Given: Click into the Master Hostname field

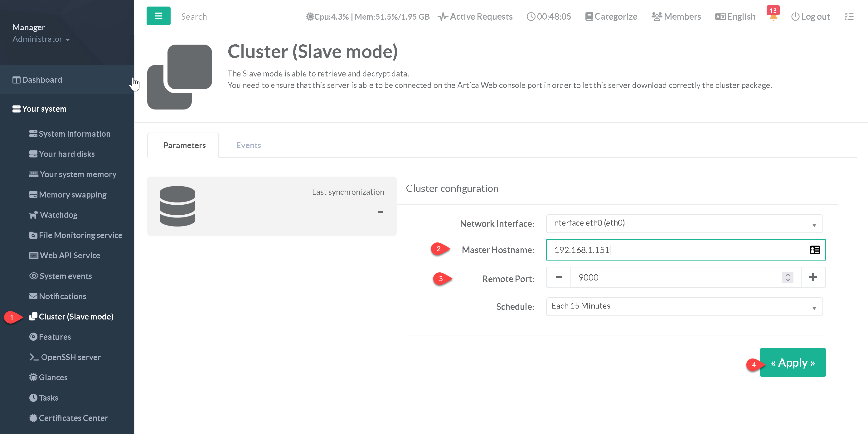Looking at the screenshot, I should (x=674, y=250).
